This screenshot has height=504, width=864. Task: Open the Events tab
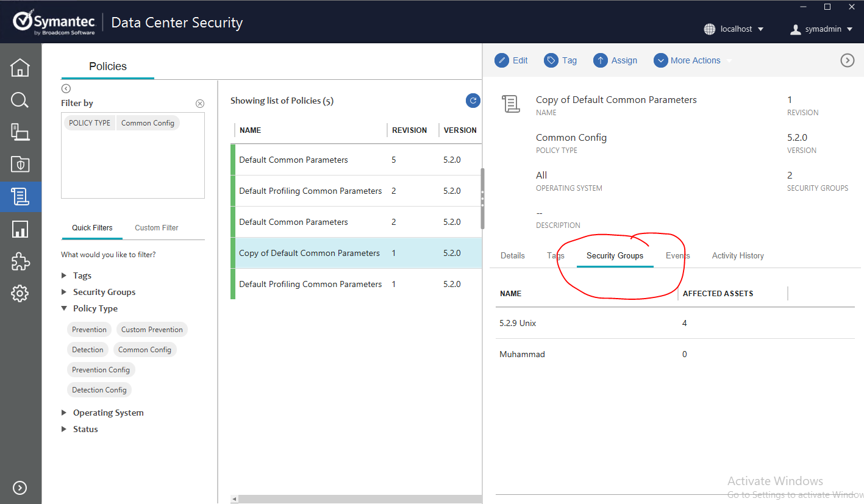click(677, 255)
